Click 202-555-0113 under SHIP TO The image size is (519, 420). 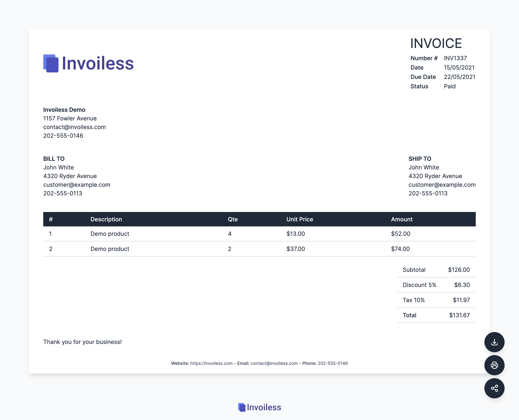pos(428,193)
